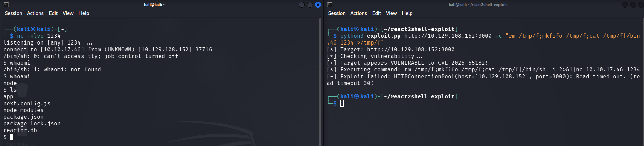Click 'app' directory in ls output
This screenshot has height=146, width=644.
[8, 97]
